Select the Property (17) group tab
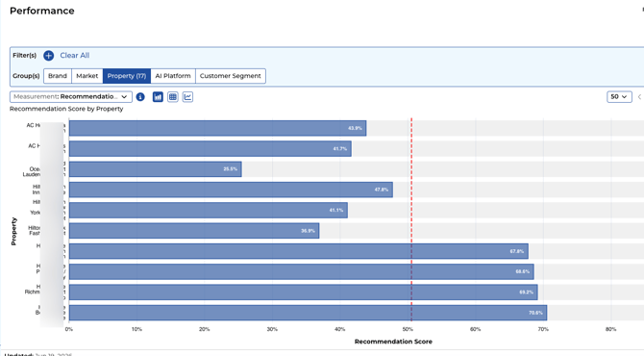The height and width of the screenshot is (356, 644). coord(127,76)
